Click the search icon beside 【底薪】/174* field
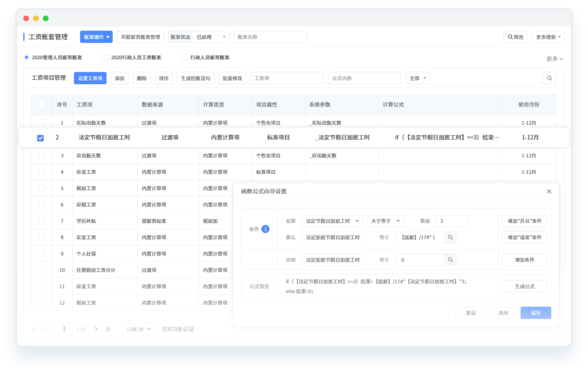The height and width of the screenshot is (368, 588). coord(450,237)
